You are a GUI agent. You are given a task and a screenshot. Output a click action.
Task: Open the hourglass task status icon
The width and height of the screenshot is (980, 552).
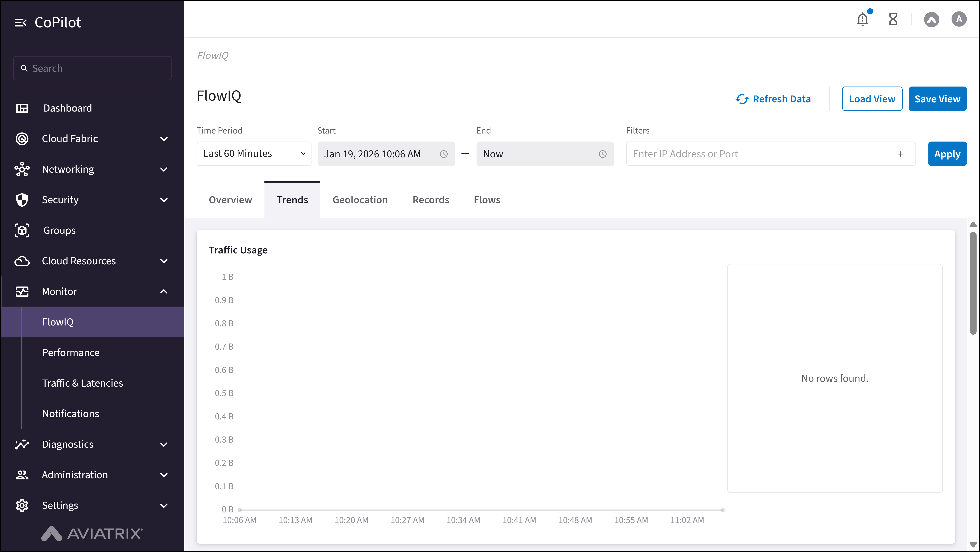point(893,19)
